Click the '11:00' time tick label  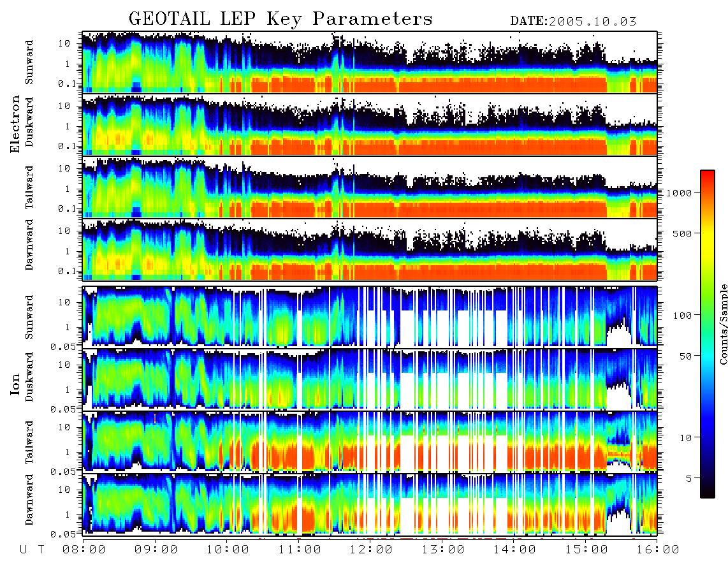300,550
